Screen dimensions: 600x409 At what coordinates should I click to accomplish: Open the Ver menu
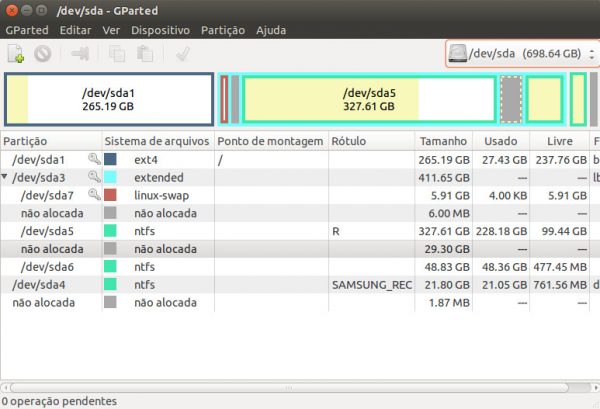[111, 30]
